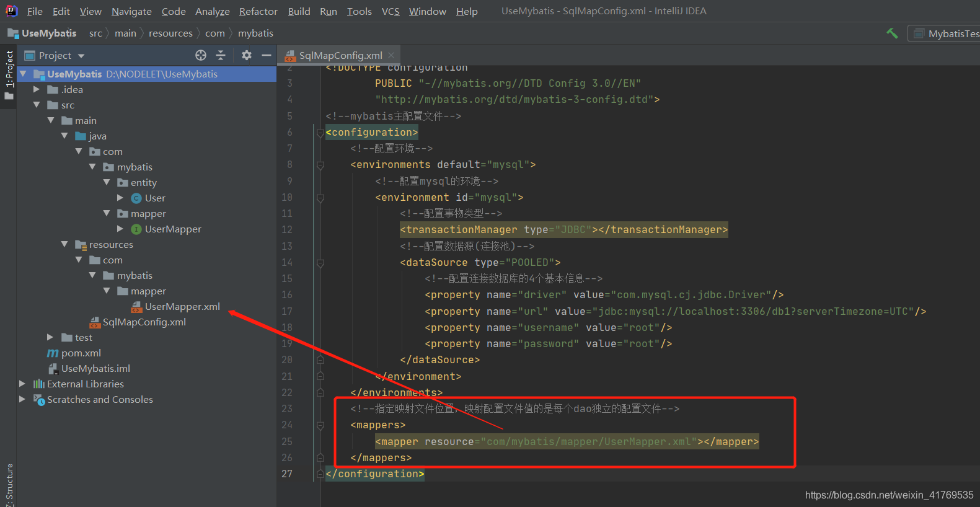Viewport: 980px width, 507px height.
Task: Close the SqlMapConfig.xml tab
Action: (x=391, y=55)
